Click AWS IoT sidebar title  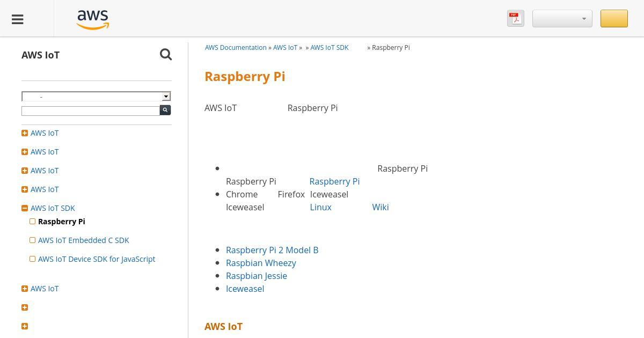[x=41, y=55]
